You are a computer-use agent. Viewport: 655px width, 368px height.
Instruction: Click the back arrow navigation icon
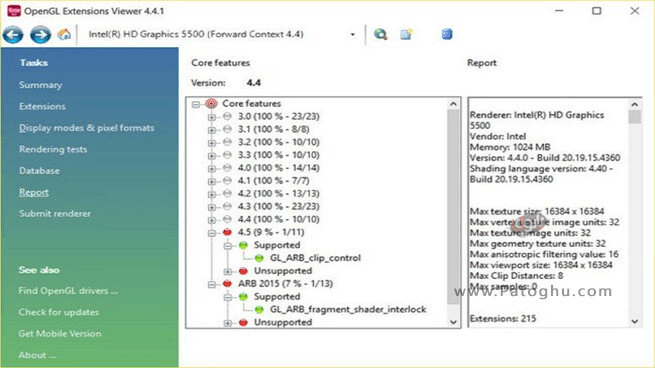tap(13, 35)
